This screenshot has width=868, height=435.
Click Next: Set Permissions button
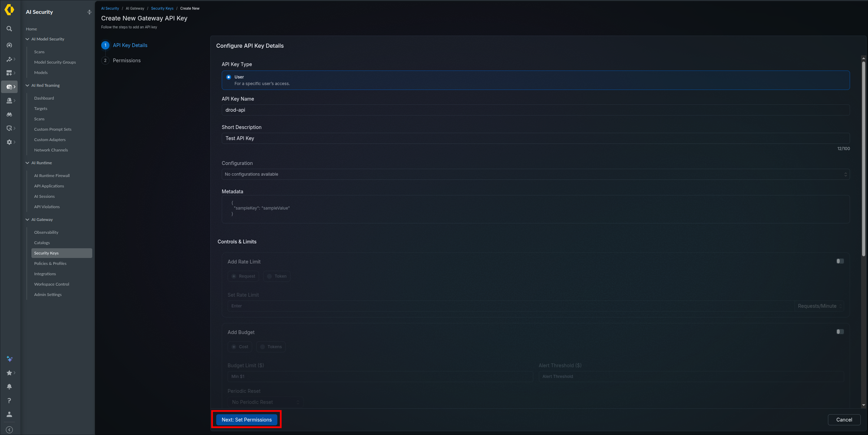247,420
